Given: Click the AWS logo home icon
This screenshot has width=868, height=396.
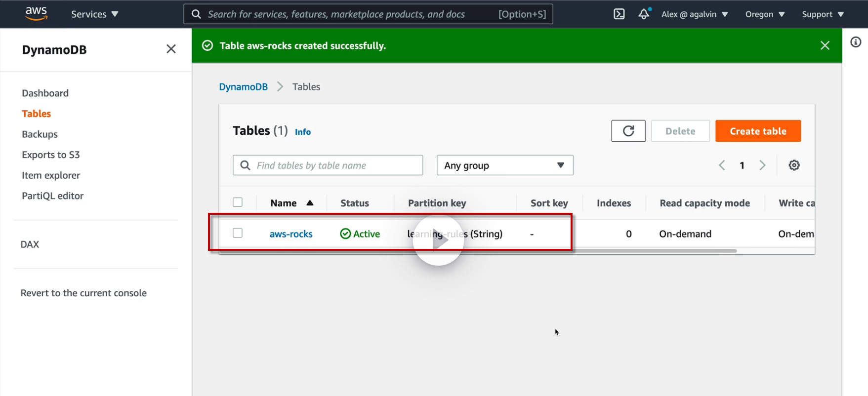Looking at the screenshot, I should coord(36,14).
